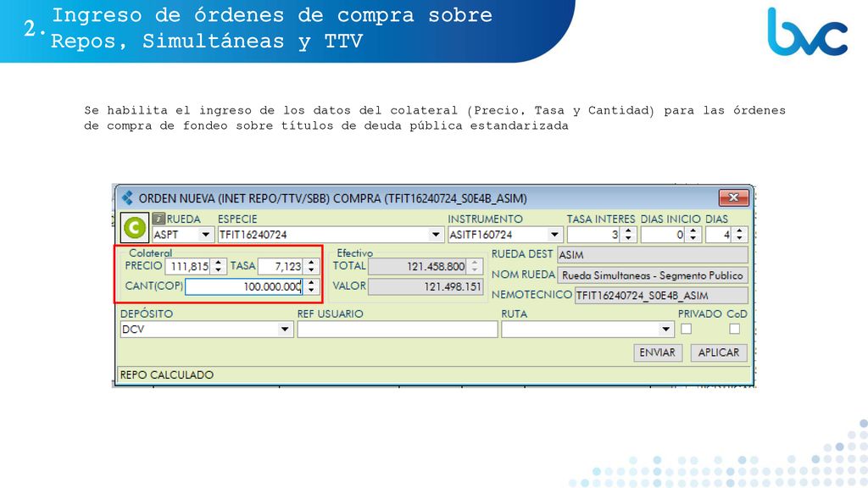Click the Efectivo group label
The width and height of the screenshot is (868, 488).
(355, 252)
